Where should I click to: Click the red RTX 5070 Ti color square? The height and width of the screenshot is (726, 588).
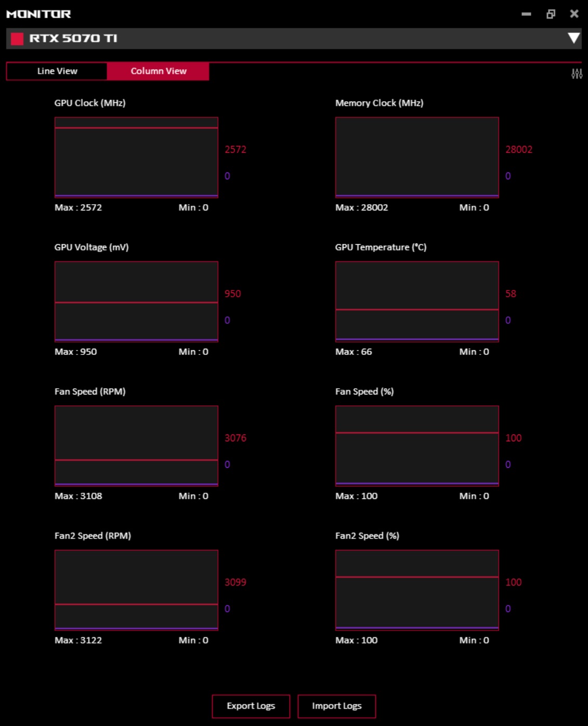(17, 39)
